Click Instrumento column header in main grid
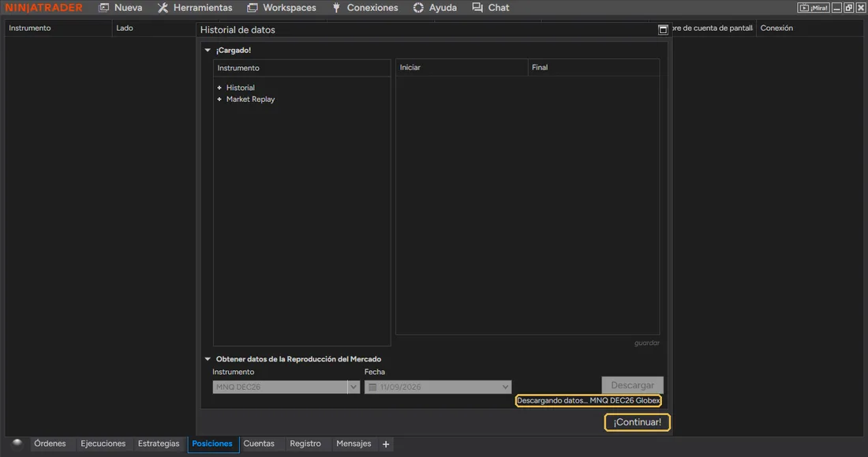 58,28
